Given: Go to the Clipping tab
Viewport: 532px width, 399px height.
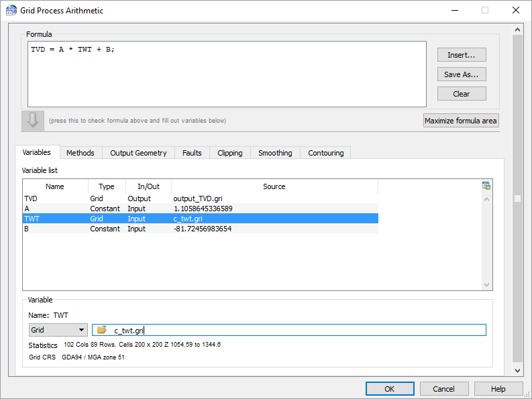Looking at the screenshot, I should click(x=230, y=153).
